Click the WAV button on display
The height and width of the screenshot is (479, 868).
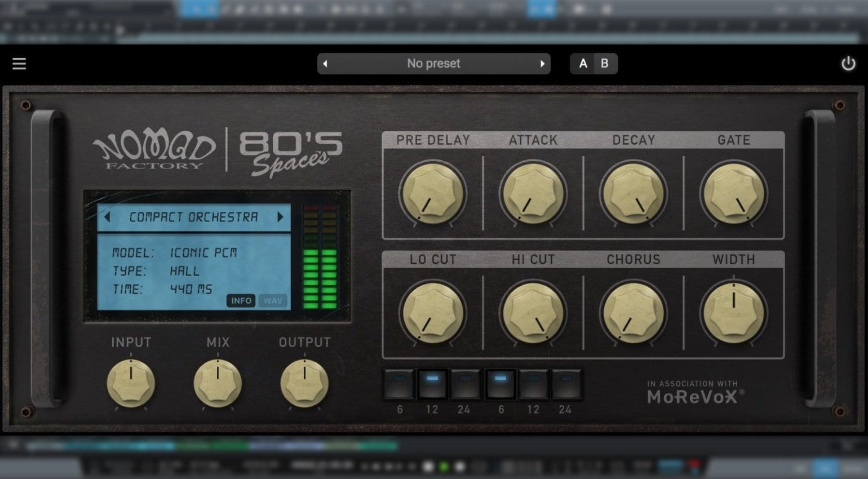[x=273, y=300]
